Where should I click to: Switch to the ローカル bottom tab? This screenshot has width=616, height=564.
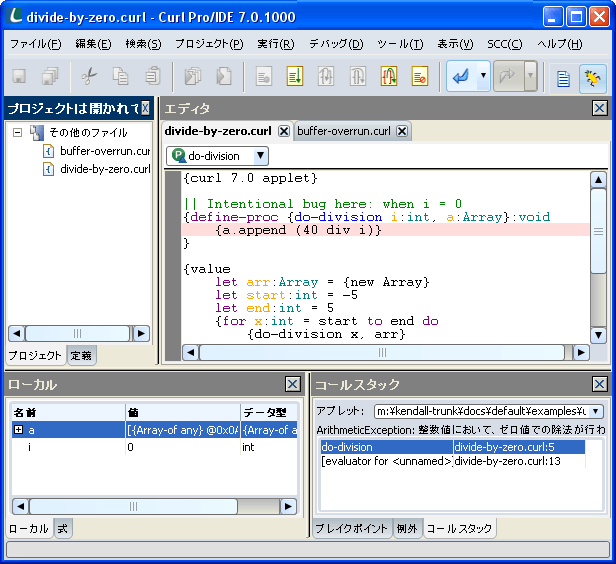tap(29, 529)
